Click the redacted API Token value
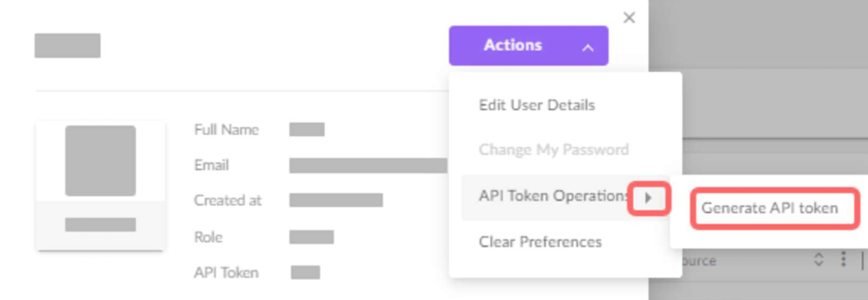 click(305, 273)
